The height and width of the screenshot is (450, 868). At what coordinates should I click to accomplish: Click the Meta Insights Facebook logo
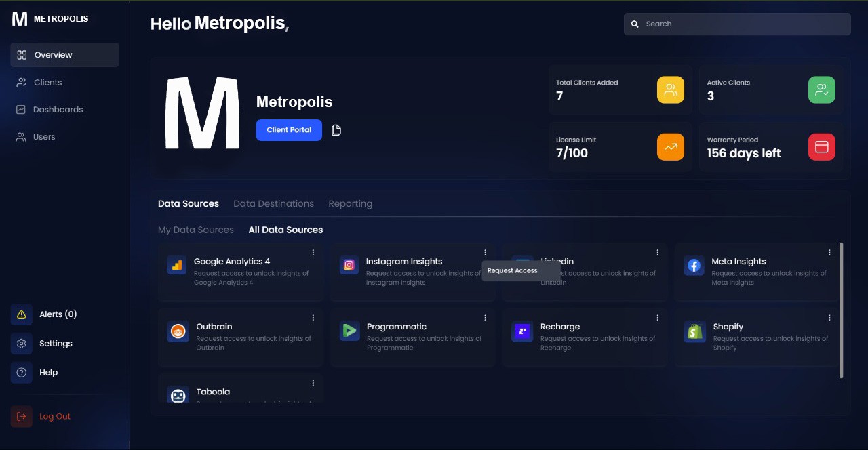(694, 265)
